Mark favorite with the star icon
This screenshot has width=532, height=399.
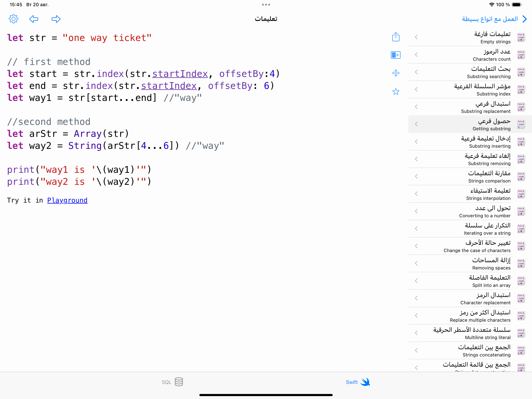[396, 91]
